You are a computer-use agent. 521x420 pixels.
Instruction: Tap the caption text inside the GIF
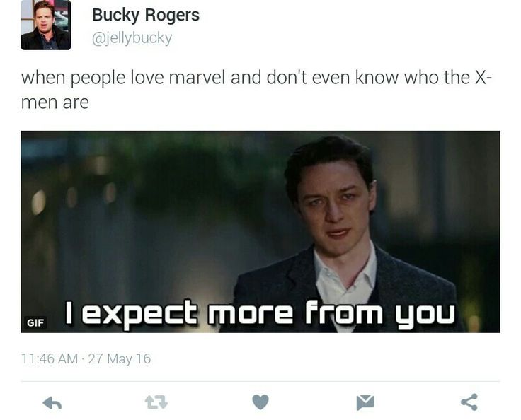tap(260, 313)
